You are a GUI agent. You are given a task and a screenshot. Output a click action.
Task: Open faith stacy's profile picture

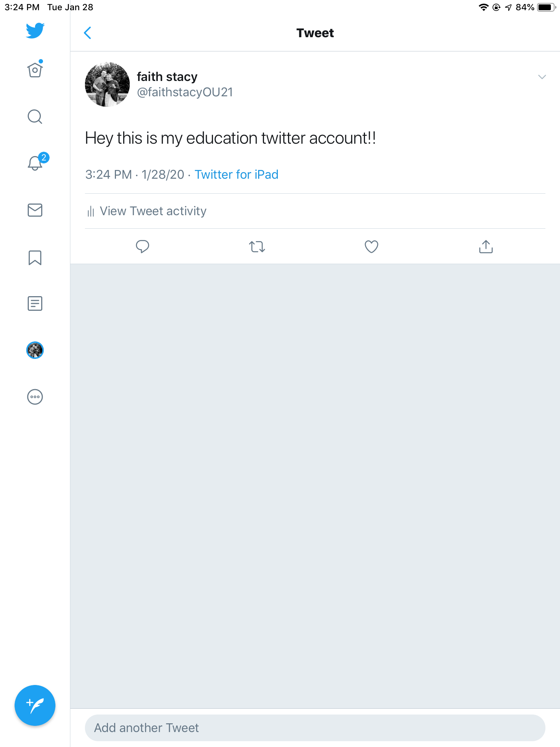pos(107,84)
